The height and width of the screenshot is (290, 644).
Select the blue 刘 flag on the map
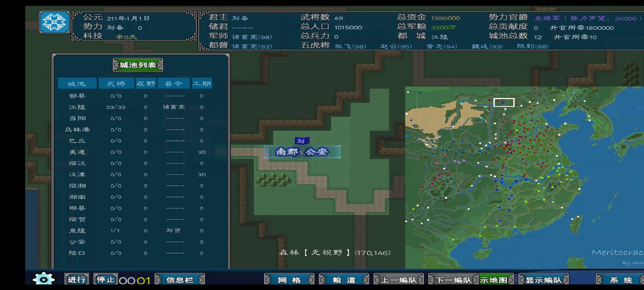pos(302,141)
